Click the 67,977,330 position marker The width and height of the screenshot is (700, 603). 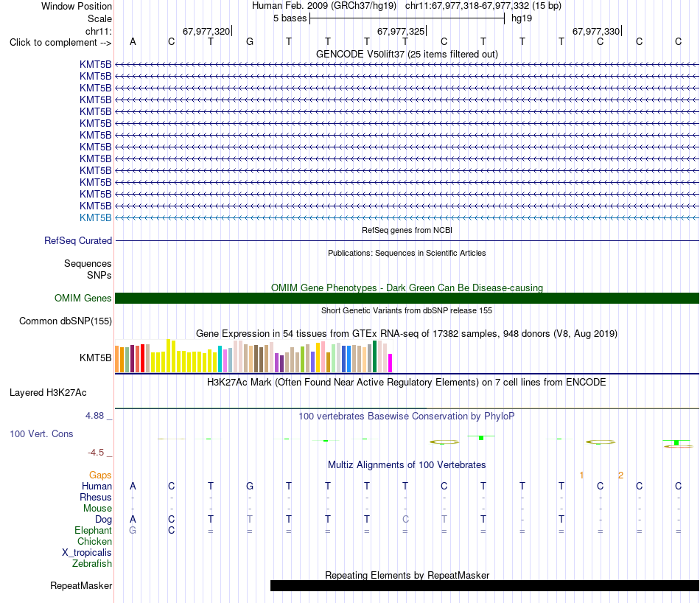[x=596, y=31]
